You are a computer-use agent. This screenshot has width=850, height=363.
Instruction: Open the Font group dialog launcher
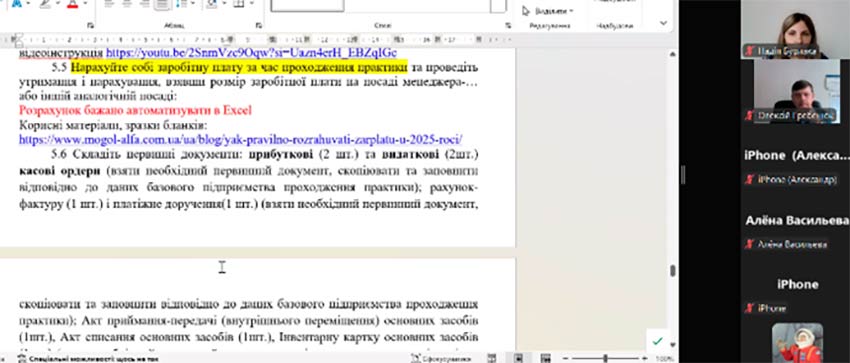[91, 25]
